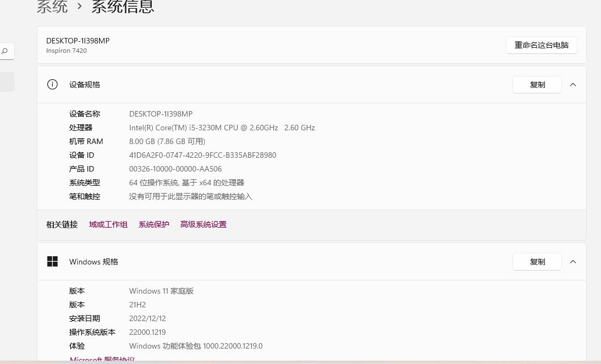Open the 系统保护 link
Screen dimensions: 601x364
click(154, 224)
